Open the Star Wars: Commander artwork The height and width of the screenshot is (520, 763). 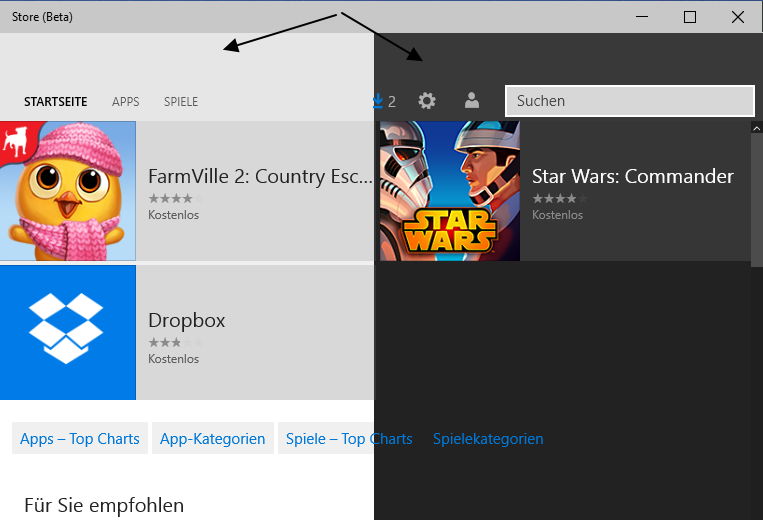[x=450, y=191]
